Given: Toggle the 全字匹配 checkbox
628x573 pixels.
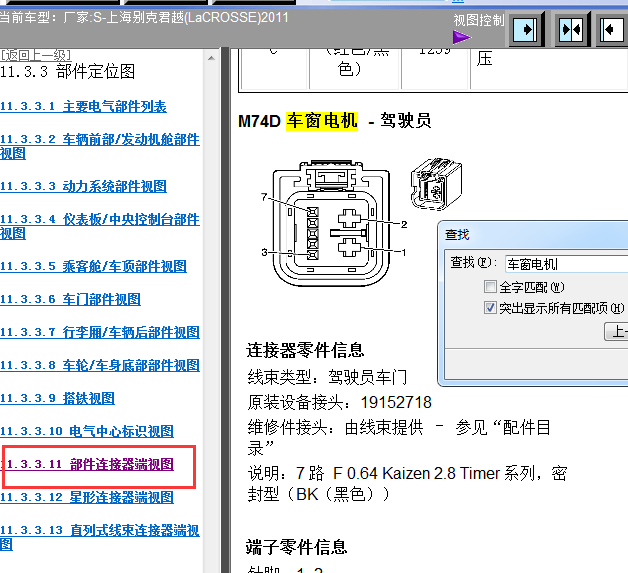Looking at the screenshot, I should (x=490, y=287).
